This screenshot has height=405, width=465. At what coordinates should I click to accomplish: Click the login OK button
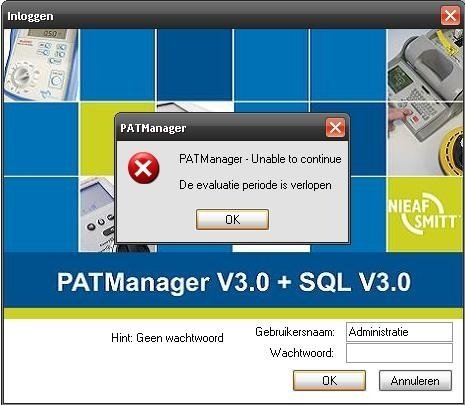coord(329,380)
